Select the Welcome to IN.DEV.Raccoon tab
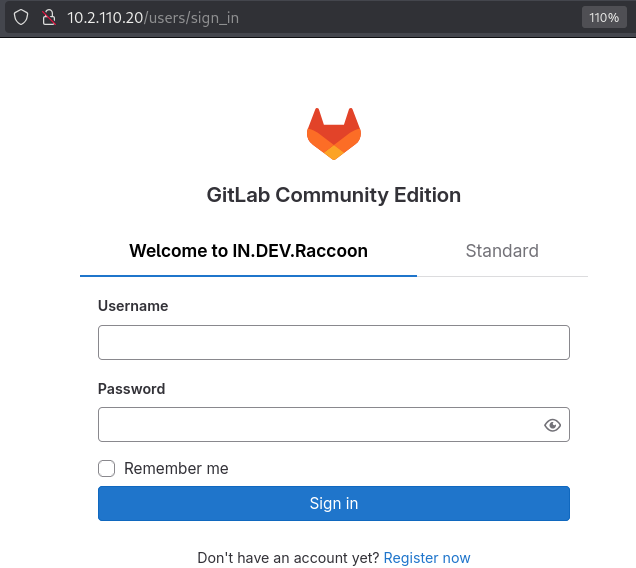Viewport: 636px width, 568px height. [x=248, y=251]
